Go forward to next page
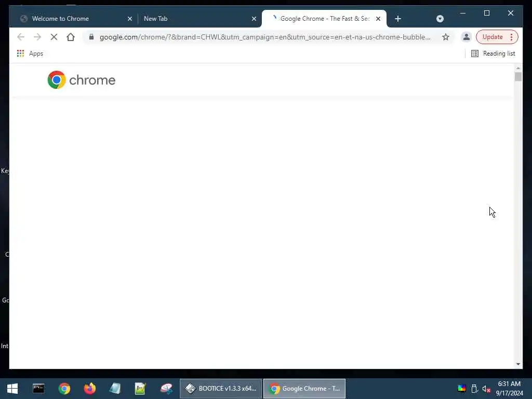The image size is (532, 399). (x=37, y=37)
